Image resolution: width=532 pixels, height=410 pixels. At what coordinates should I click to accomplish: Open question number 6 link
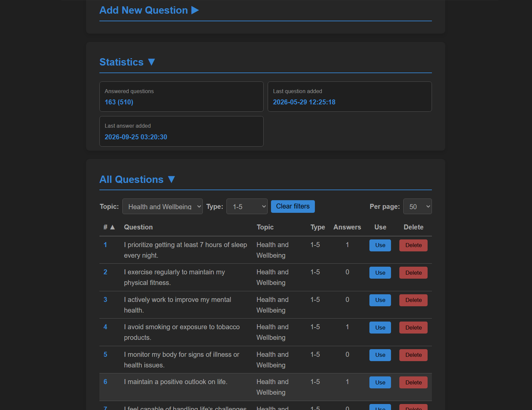point(105,382)
